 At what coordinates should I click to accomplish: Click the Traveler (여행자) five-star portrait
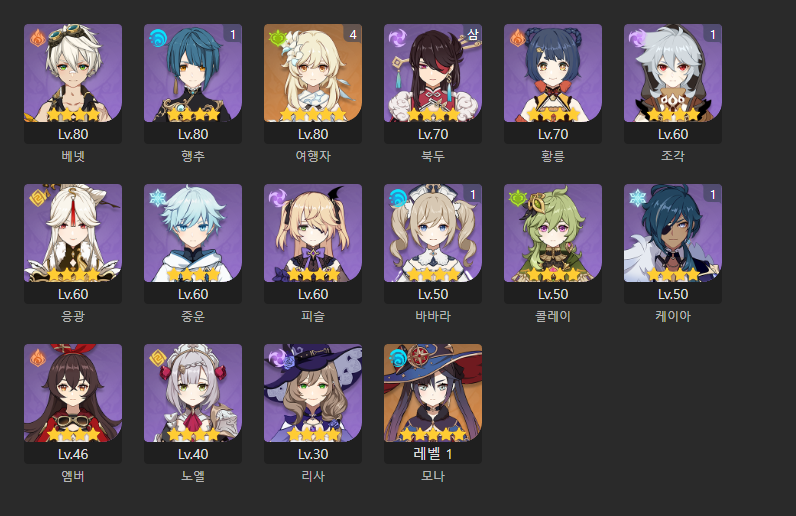point(313,73)
